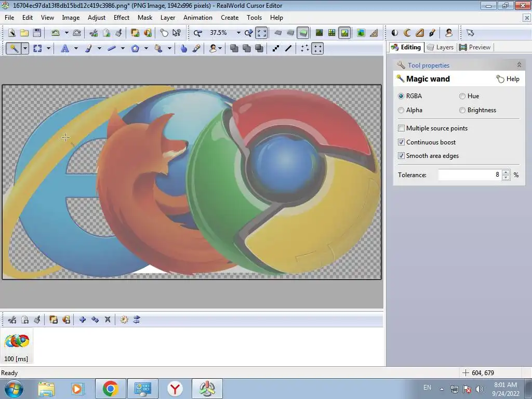Screen dimensions: 532x399
Task: Click the Windows Start button
Action: (x=14, y=389)
